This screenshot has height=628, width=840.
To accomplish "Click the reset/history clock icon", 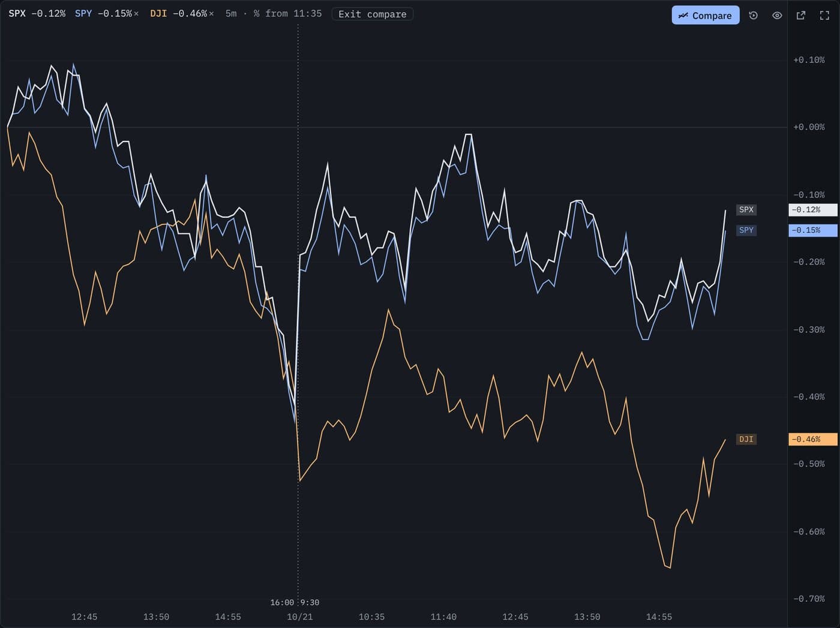I will click(754, 16).
